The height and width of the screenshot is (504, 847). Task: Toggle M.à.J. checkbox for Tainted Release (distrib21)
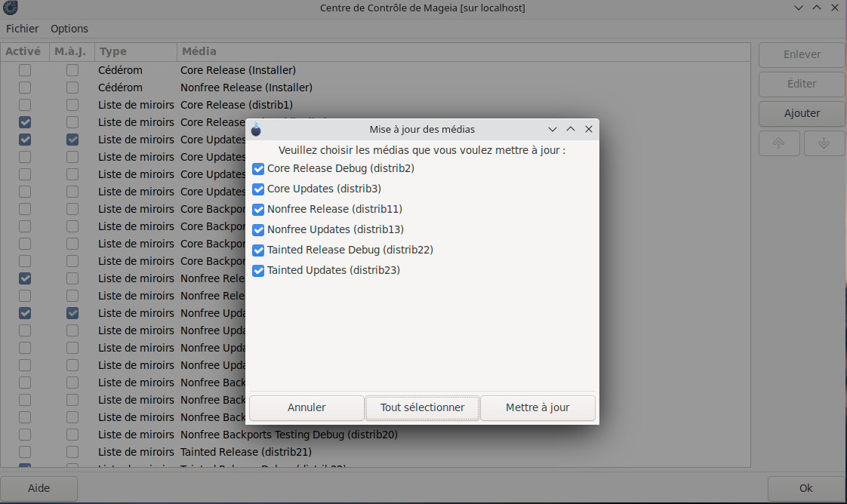tap(72, 452)
